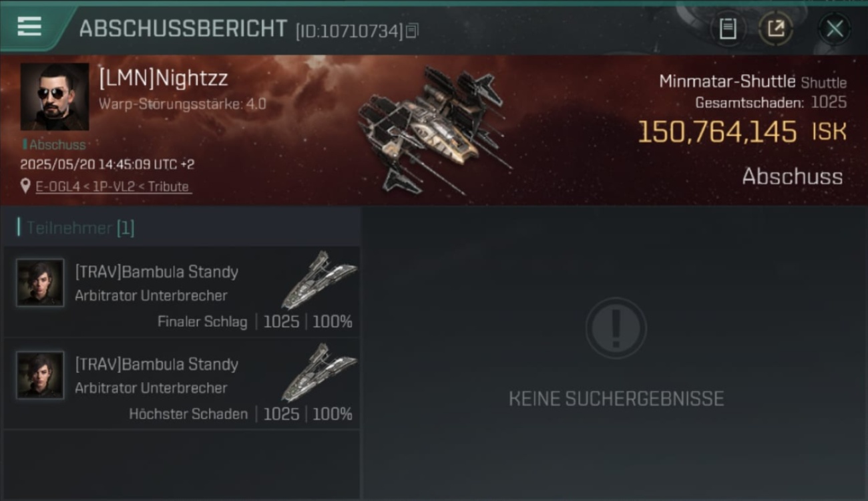
Task: Copy the kill report ID
Action: click(413, 30)
